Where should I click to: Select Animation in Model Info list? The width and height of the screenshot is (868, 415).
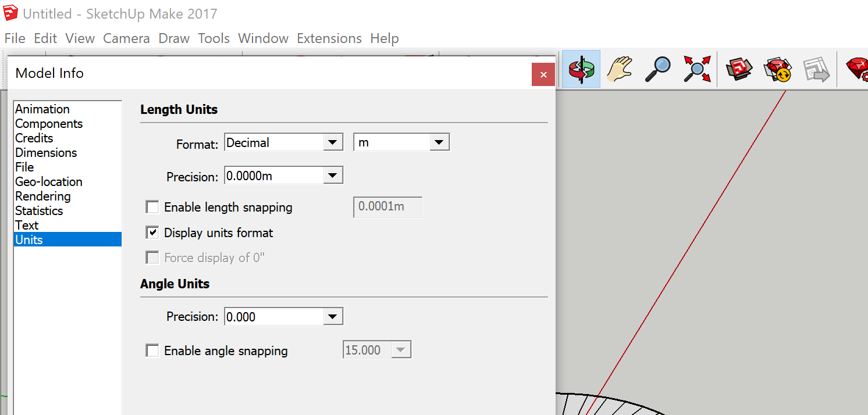tap(67, 109)
